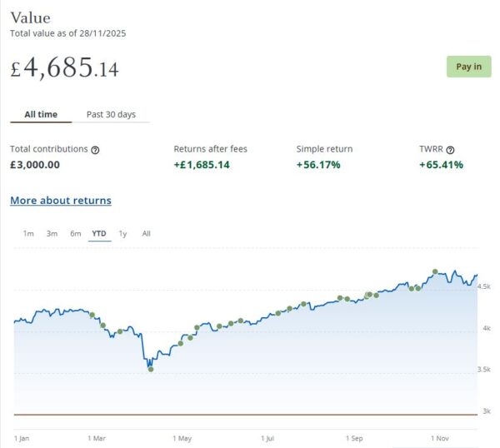This screenshot has height=448, width=500.
Task: Click the +65.41% TWRR value
Action: (x=441, y=165)
